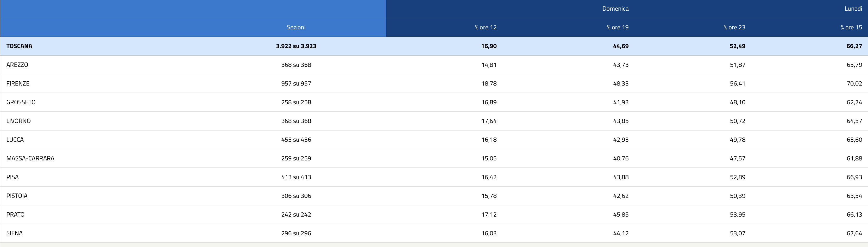868x247 pixels.
Task: Select the MASSA-CARRARA province entry
Action: pyautogui.click(x=30, y=158)
